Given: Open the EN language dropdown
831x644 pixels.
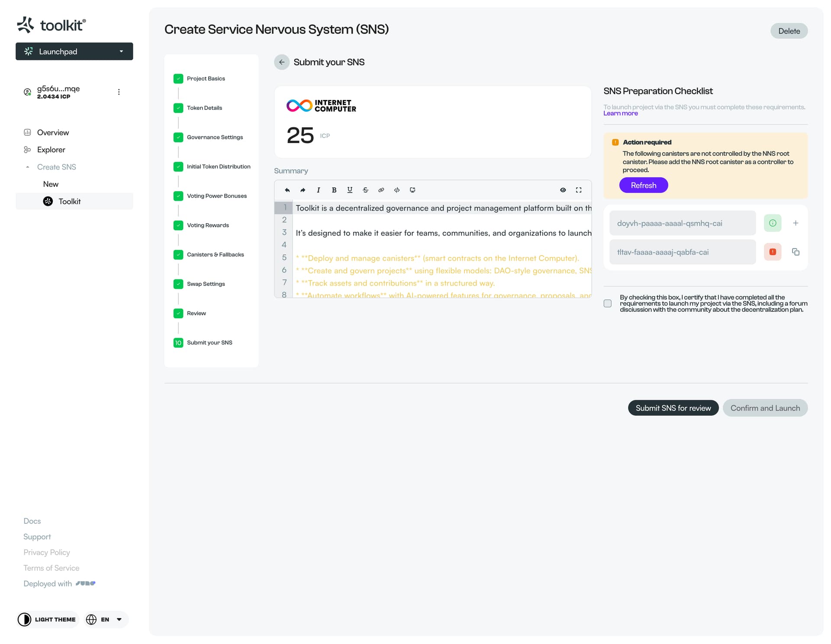Looking at the screenshot, I should click(105, 619).
